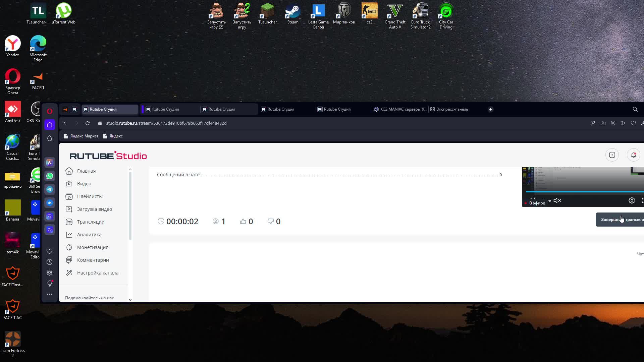Open Opera sidebar settings gear
The width and height of the screenshot is (644, 362).
[50, 273]
